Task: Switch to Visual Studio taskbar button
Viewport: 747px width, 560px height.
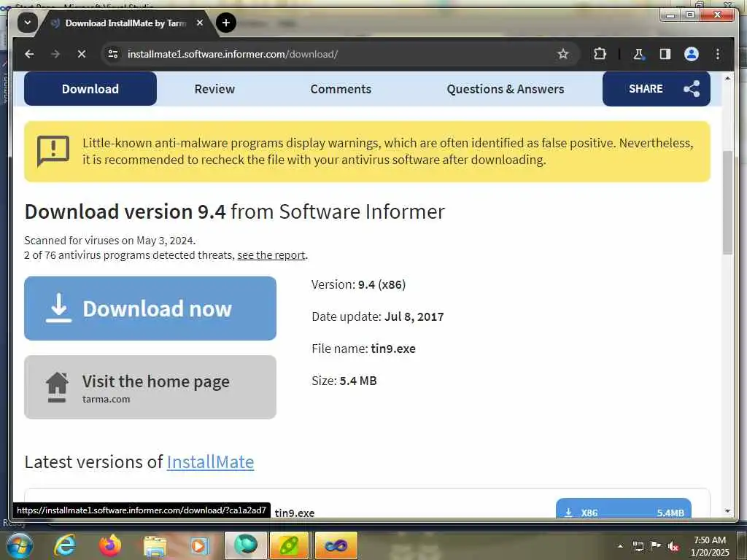Action: coord(336,545)
